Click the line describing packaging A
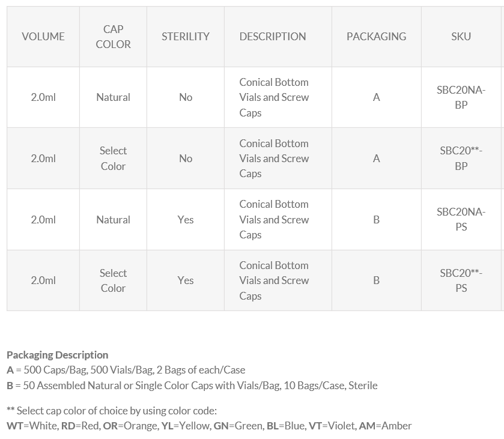Viewport: 504px width, 439px height. 126,370
